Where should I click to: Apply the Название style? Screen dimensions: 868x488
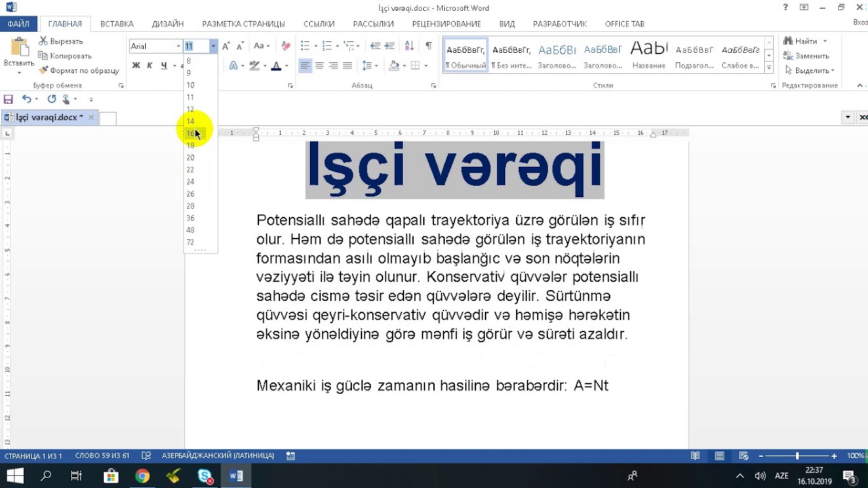[x=649, y=56]
